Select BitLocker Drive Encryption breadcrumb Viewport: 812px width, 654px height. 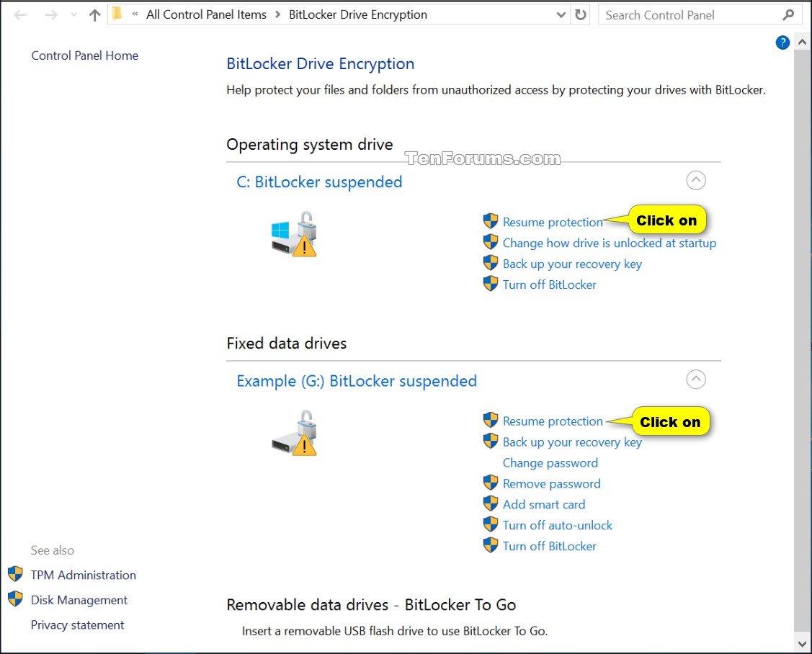(x=358, y=14)
